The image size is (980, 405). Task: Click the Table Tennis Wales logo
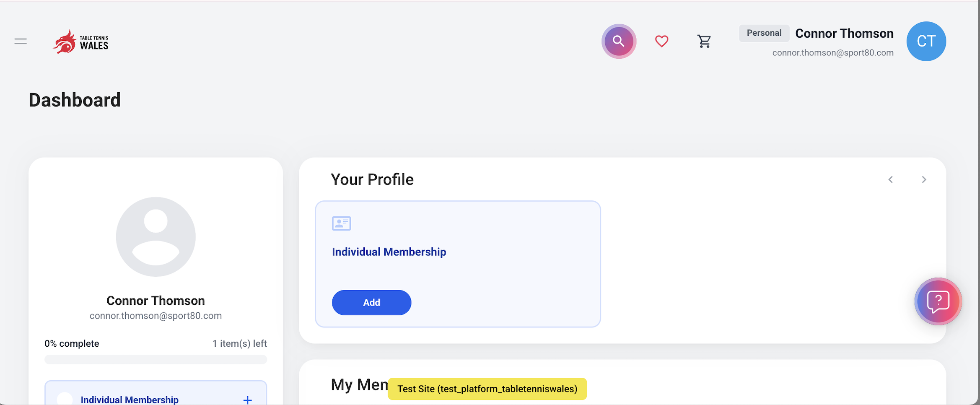tap(80, 42)
